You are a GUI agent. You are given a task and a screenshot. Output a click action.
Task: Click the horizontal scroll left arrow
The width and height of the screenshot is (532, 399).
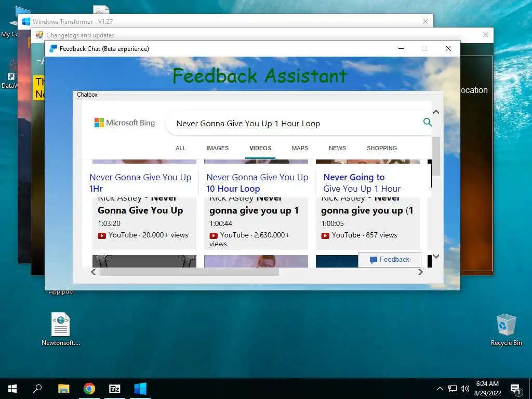(x=94, y=272)
